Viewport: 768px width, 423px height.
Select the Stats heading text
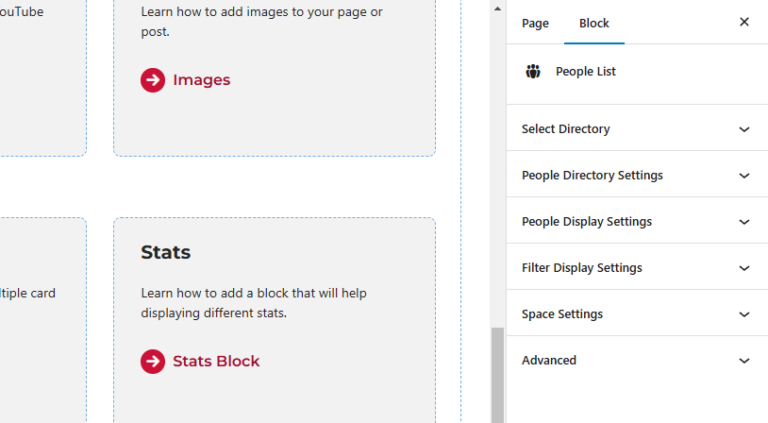click(x=166, y=253)
